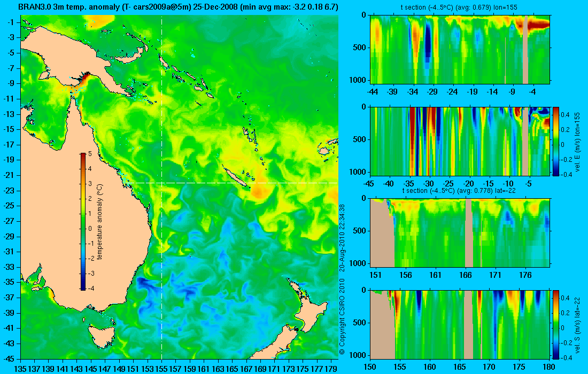Click the BRAN3.0 temp. anomaly map title
This screenshot has height=374, width=588.
pyautogui.click(x=178, y=7)
